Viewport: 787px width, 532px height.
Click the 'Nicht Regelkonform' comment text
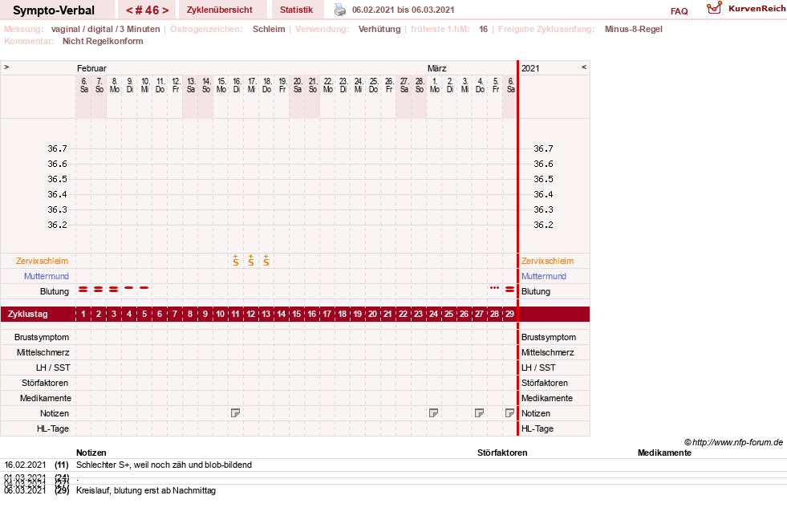[103, 41]
